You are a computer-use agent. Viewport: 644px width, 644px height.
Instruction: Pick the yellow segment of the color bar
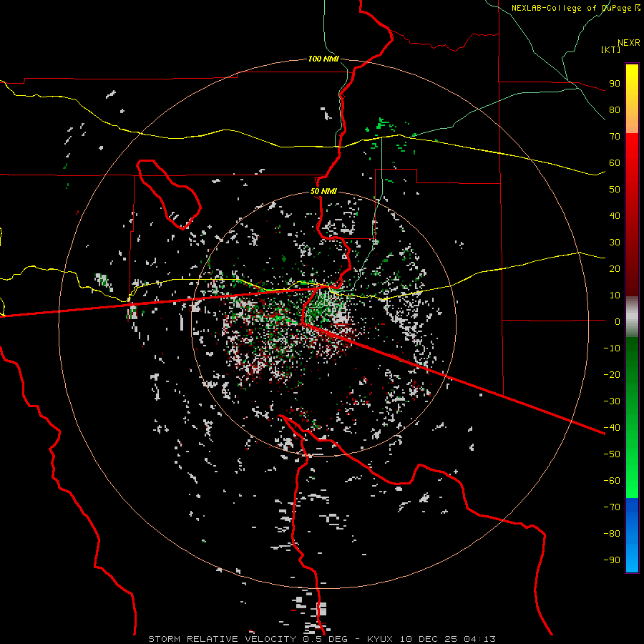tap(632, 99)
